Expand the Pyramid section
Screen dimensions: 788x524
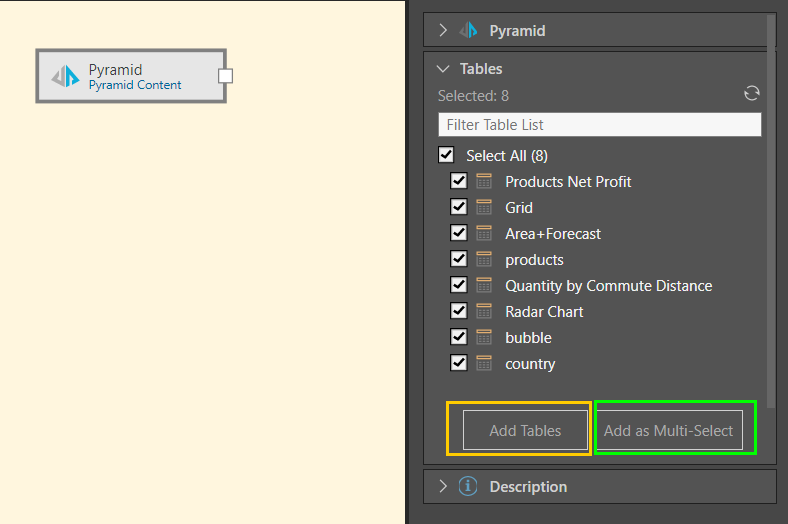[443, 31]
